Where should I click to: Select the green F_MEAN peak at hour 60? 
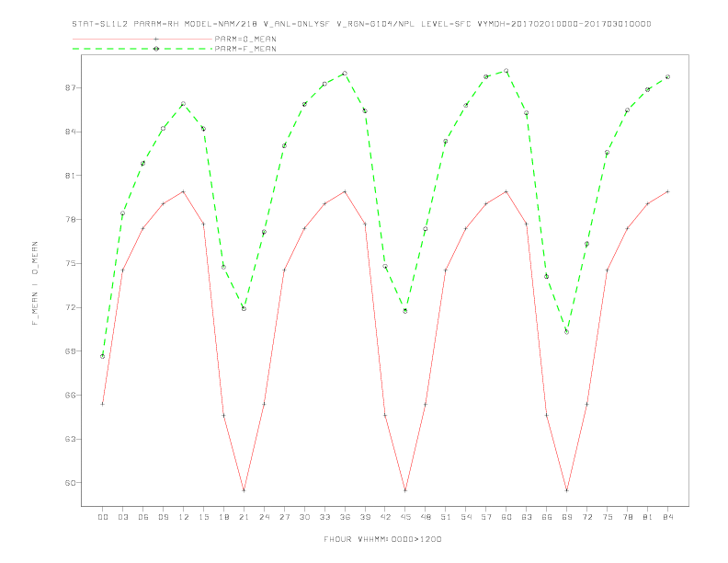coord(506,71)
